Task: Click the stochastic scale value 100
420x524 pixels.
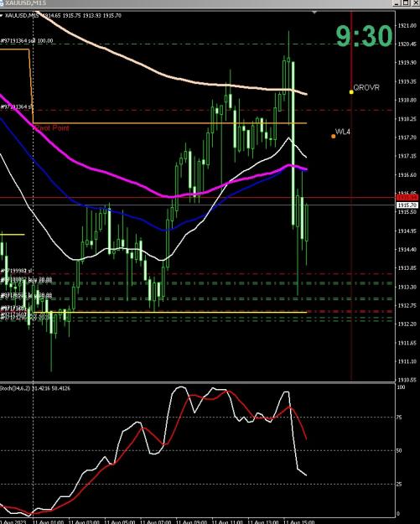Action: pos(401,387)
